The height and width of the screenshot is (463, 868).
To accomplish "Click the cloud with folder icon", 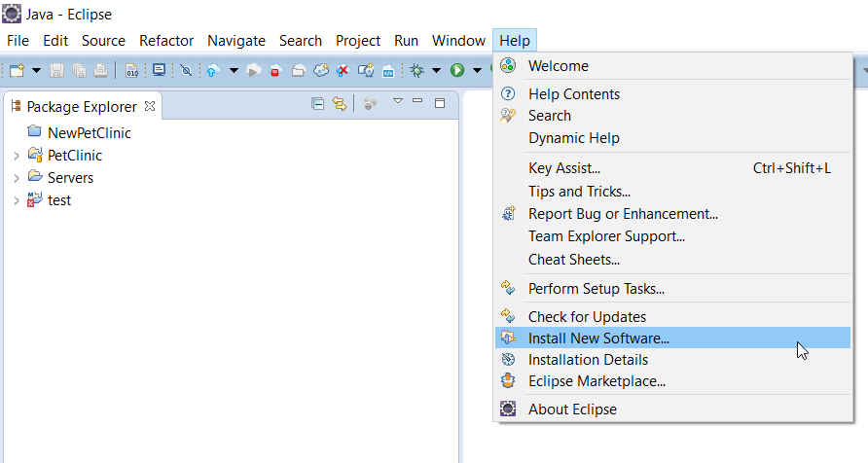I will coord(299,70).
